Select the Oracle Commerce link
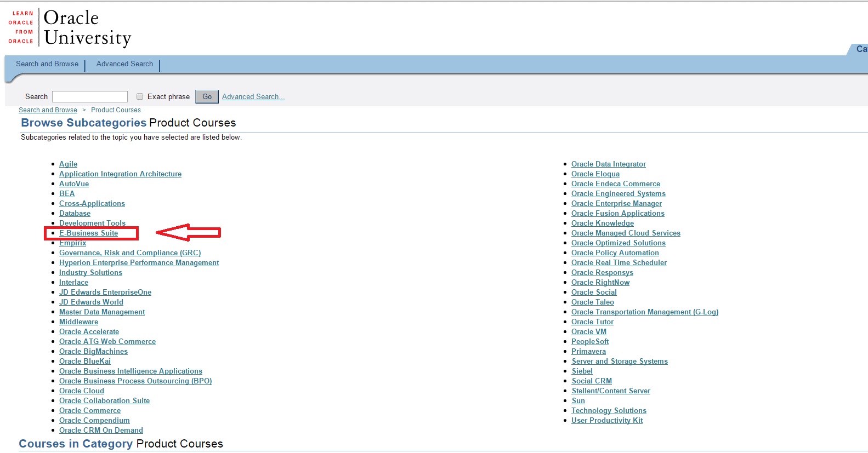Viewport: 868px width, 453px height. coord(90,411)
